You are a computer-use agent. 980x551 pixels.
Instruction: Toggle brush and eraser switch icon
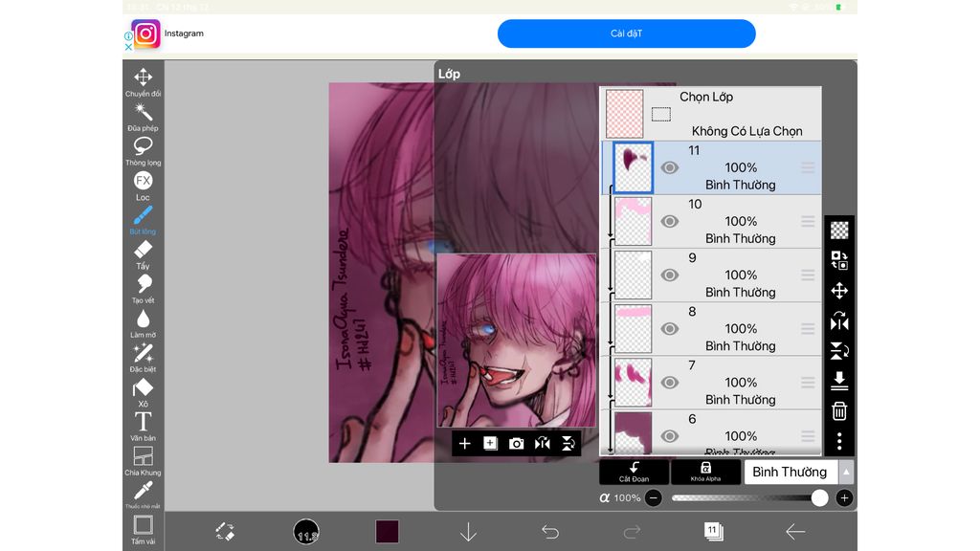tap(225, 532)
